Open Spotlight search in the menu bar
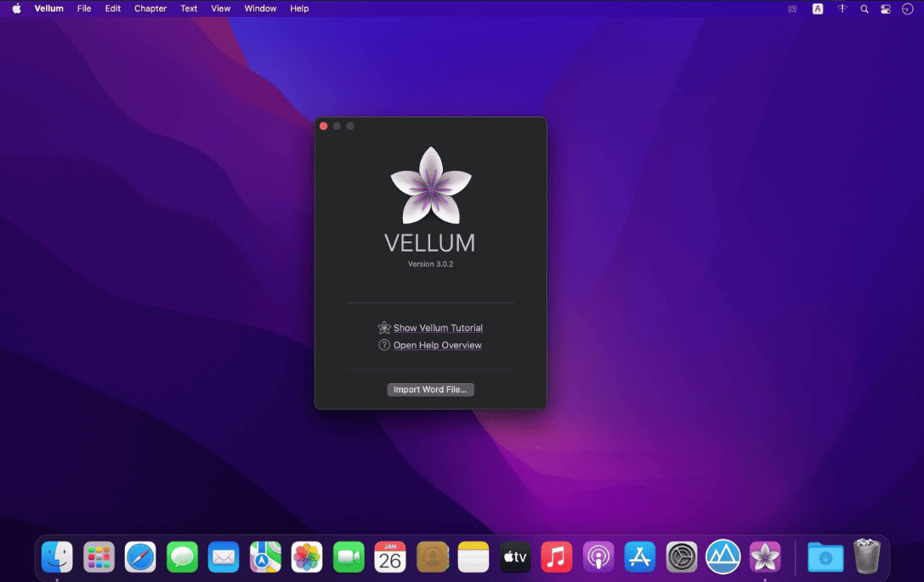Screen dimensions: 924x582 click(x=864, y=8)
